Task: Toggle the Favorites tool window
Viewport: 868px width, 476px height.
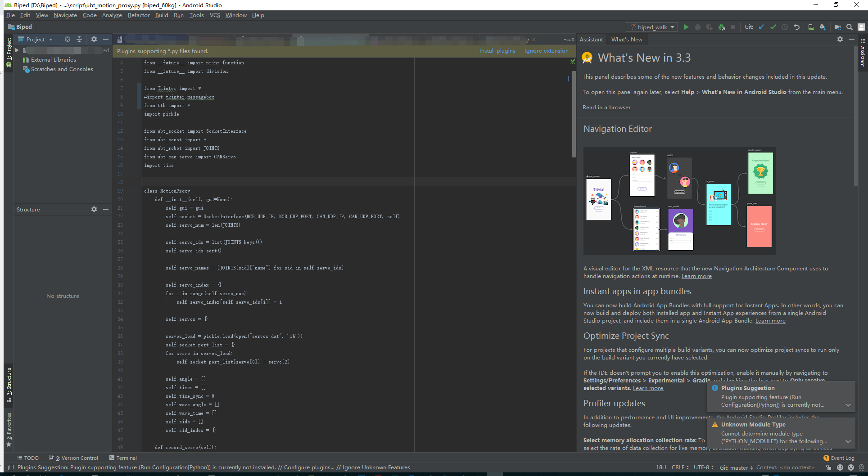Action: tap(9, 430)
